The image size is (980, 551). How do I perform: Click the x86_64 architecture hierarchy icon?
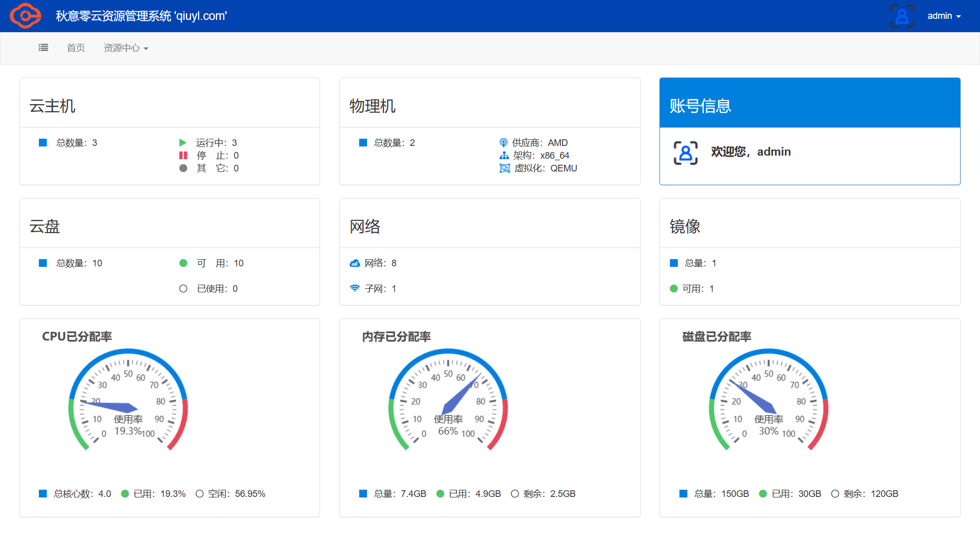click(x=504, y=156)
